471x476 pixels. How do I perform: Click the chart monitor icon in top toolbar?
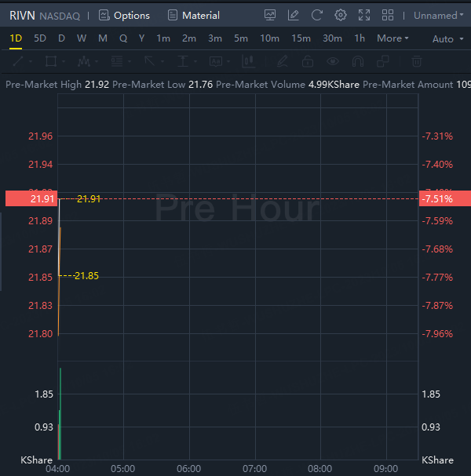coord(270,15)
